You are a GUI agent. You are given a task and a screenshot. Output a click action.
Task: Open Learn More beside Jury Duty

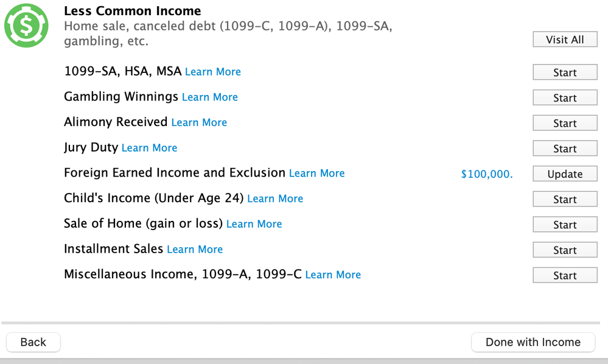(x=149, y=148)
